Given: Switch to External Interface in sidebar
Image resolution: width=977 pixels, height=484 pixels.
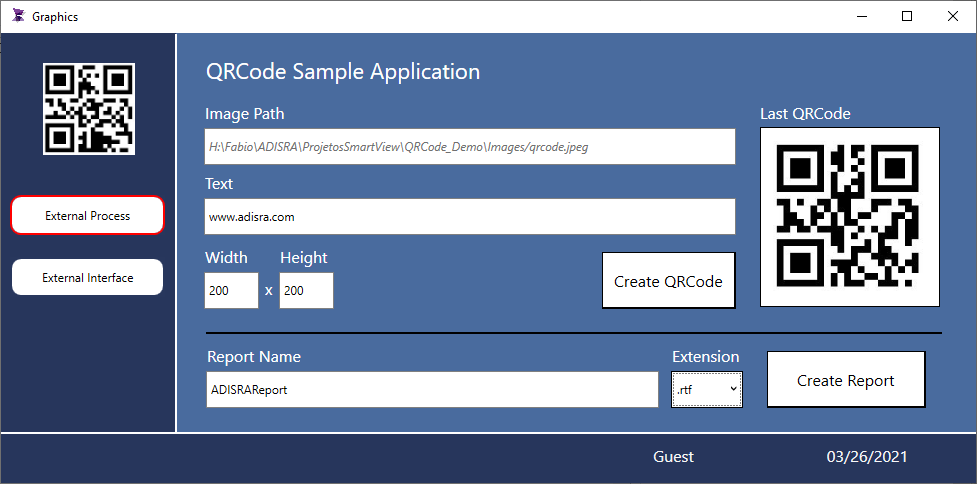Looking at the screenshot, I should click(87, 277).
